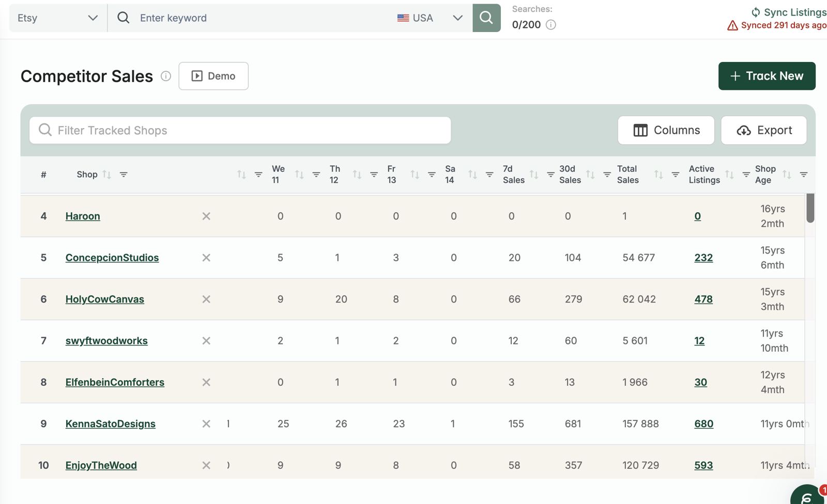Sort by the Fr 13 column
The height and width of the screenshot is (504, 827).
point(415,175)
